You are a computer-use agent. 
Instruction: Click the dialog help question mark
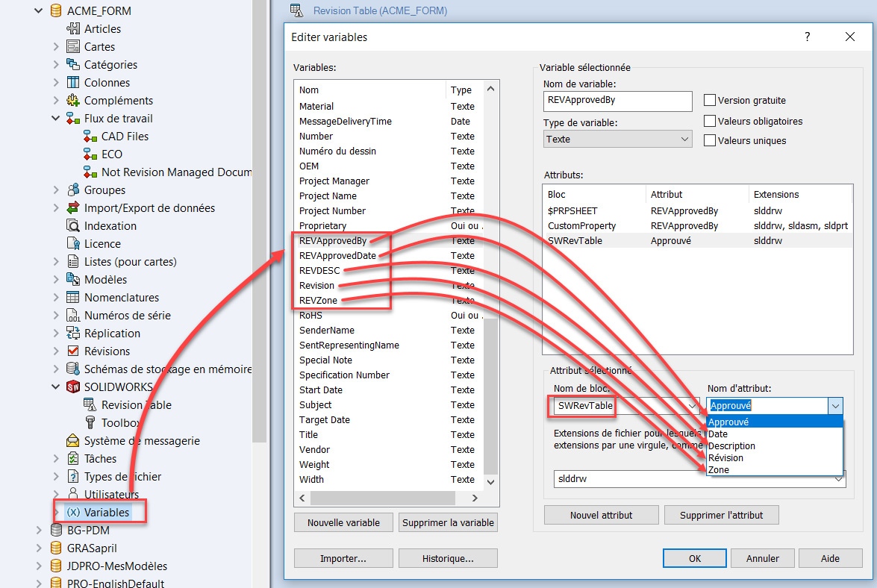click(x=807, y=37)
